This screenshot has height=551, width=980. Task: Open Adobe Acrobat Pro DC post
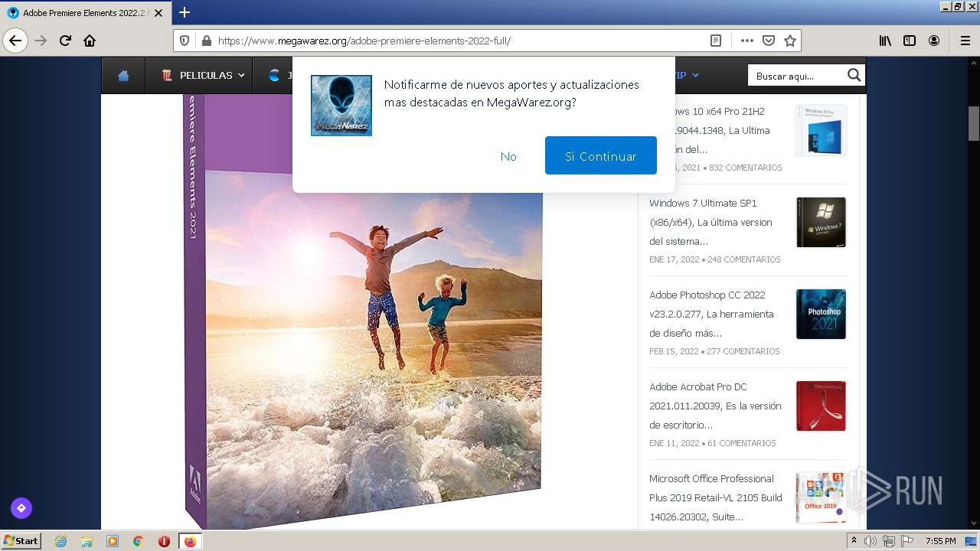coord(715,406)
